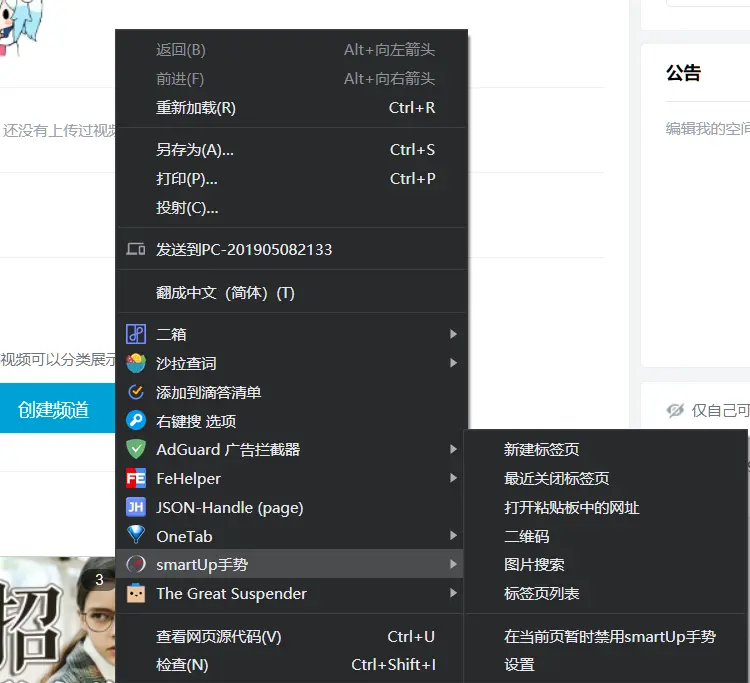Screen dimensions: 750x683
Task: Choose 检查(N) menu entry
Action: 289,665
